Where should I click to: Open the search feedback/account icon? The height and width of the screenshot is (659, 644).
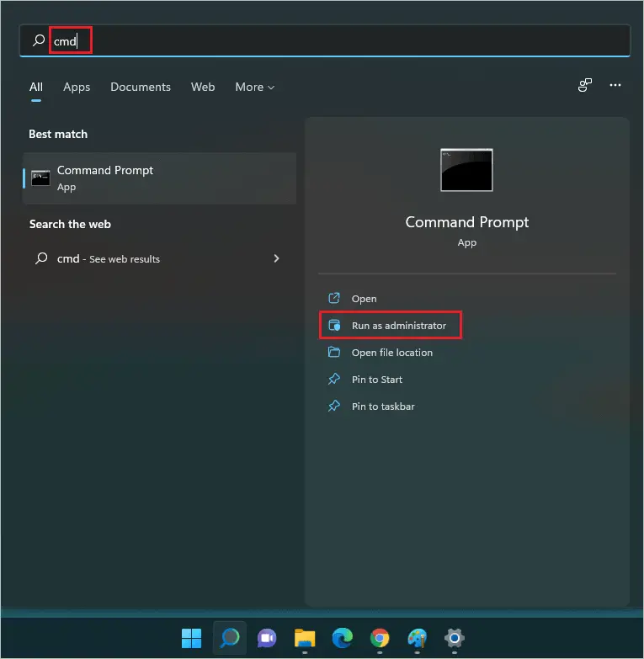(x=585, y=85)
